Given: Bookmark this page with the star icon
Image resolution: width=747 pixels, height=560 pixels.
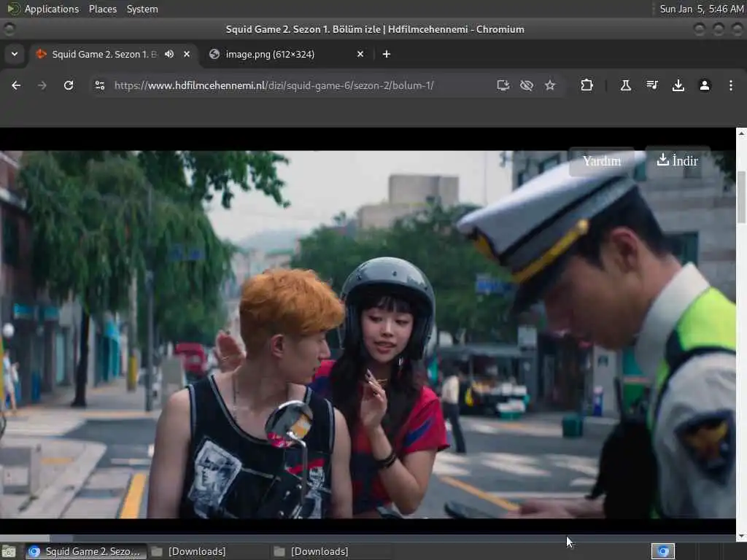Looking at the screenshot, I should pos(550,85).
